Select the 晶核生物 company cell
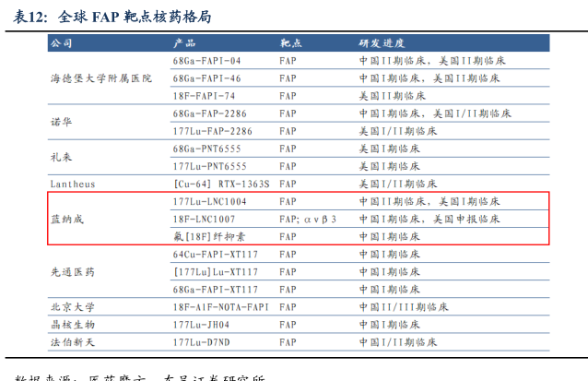Image resolution: width=588 pixels, height=381 pixels. [73, 325]
